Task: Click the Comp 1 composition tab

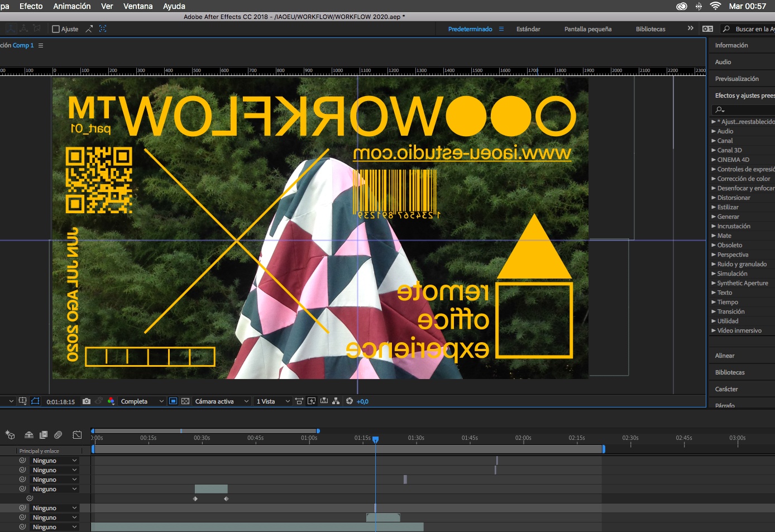Action: pos(23,45)
